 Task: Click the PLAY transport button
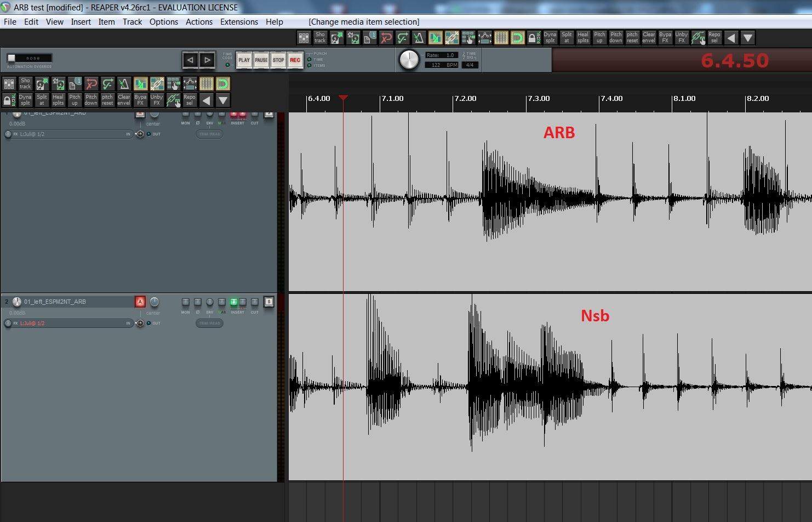point(244,60)
